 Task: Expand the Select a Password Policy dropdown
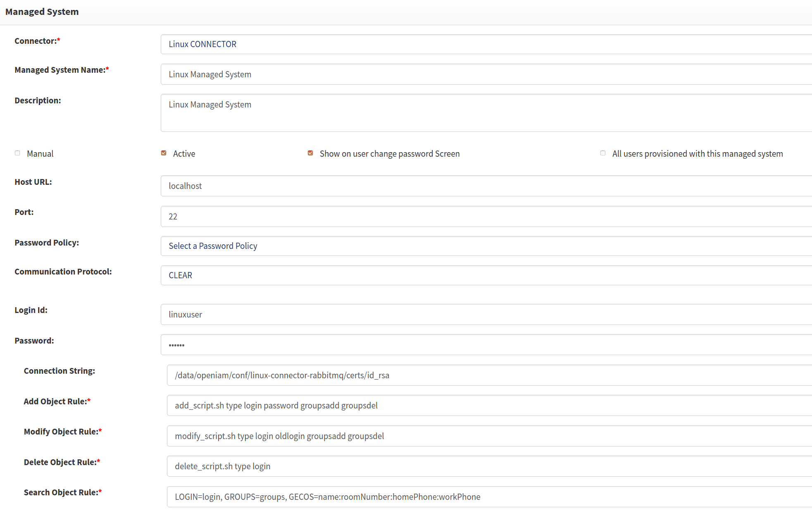(486, 246)
